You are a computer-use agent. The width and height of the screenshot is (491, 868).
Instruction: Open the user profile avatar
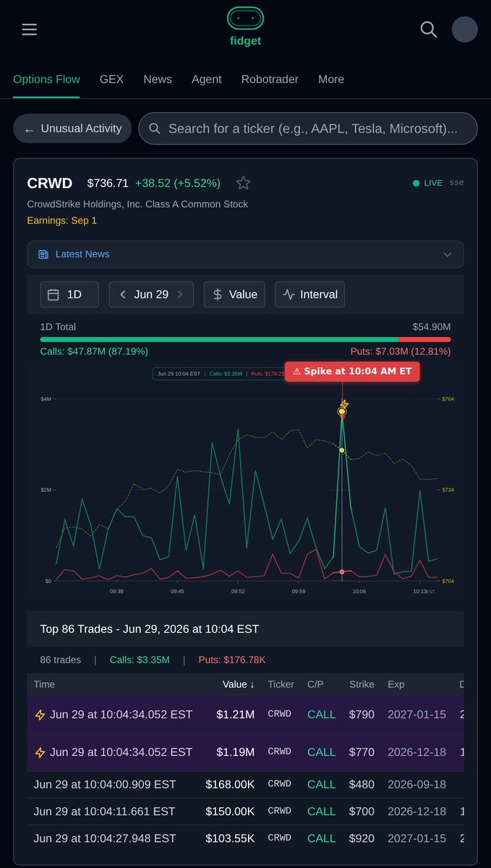coord(465,30)
